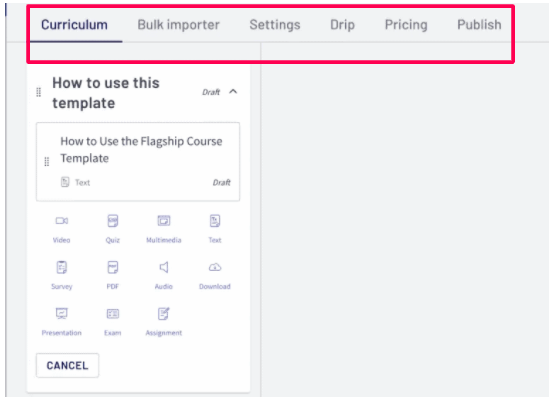Add an Assignment lesson
The height and width of the screenshot is (408, 559).
click(164, 322)
